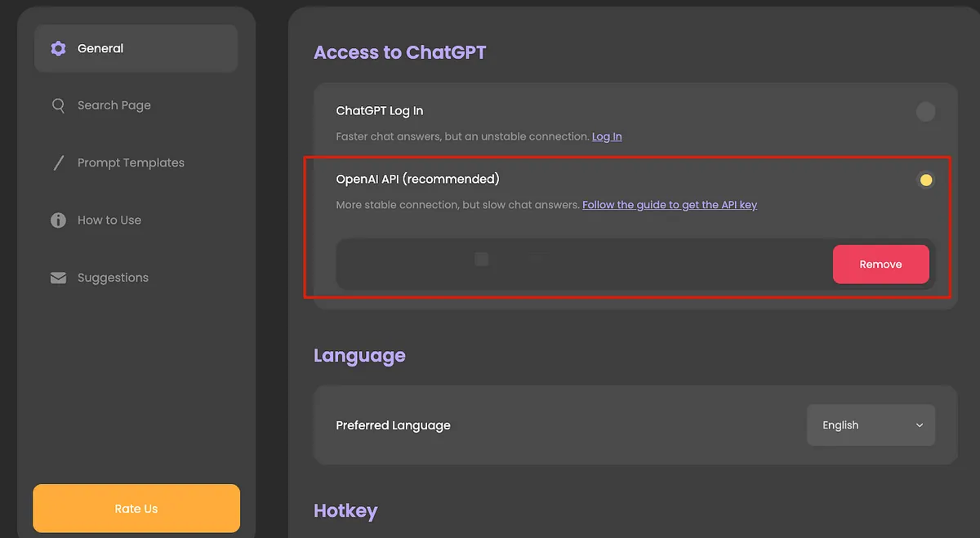Screen dimensions: 980x538
Task: Click the gear icon beside General
Action: [58, 49]
